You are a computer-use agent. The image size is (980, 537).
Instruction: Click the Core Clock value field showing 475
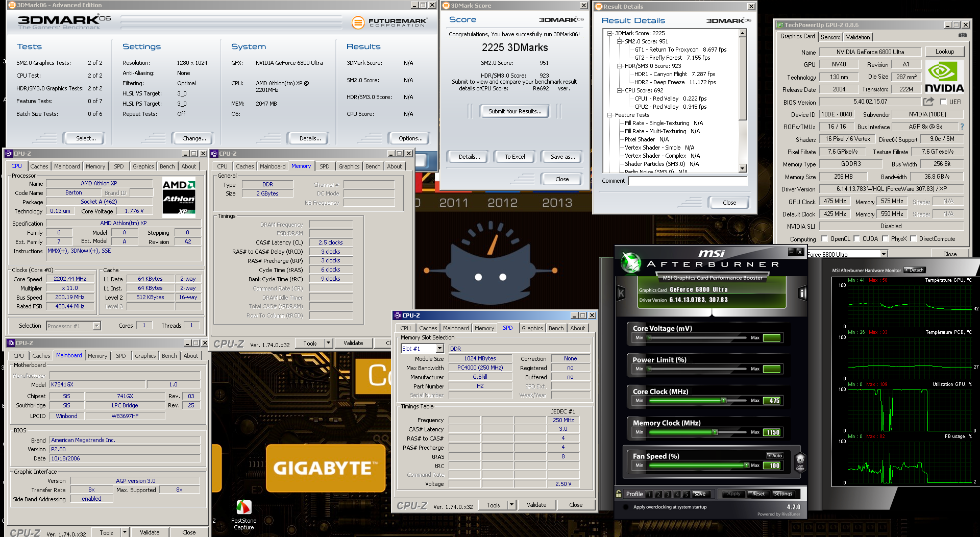click(x=772, y=401)
